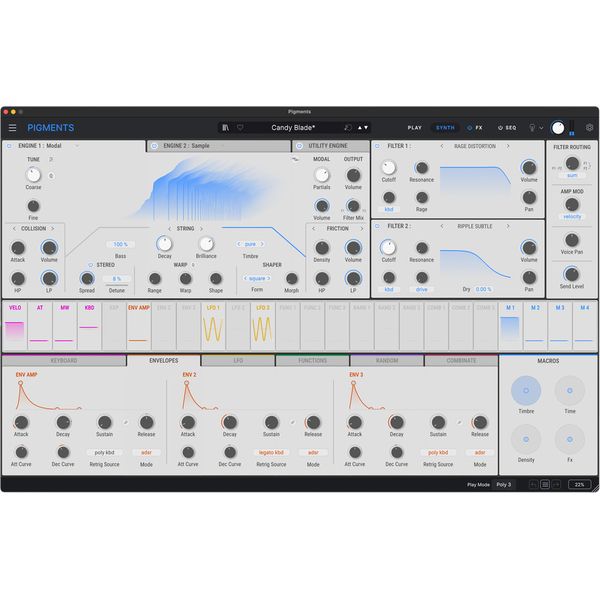This screenshot has height=600, width=600.
Task: Toggle Utility Engine power button
Action: [x=299, y=146]
